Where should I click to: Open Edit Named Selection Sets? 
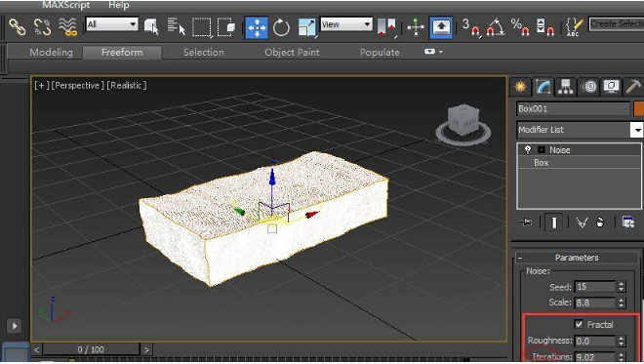[x=574, y=27]
